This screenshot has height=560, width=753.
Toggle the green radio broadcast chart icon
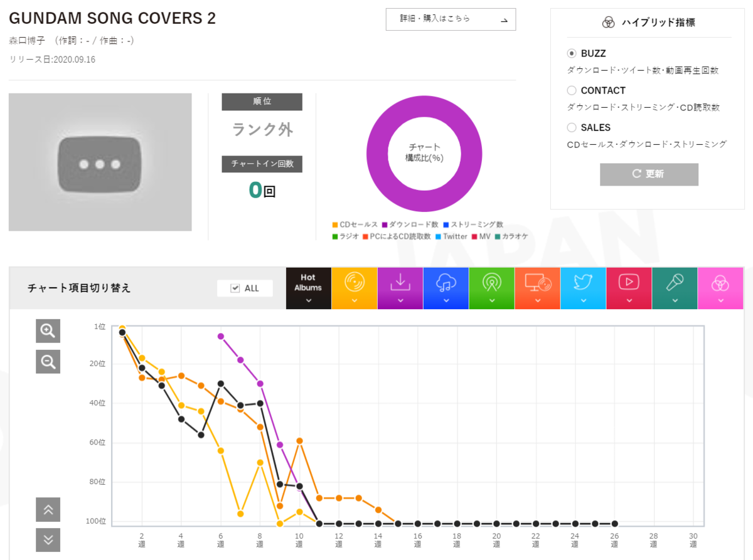pos(492,283)
